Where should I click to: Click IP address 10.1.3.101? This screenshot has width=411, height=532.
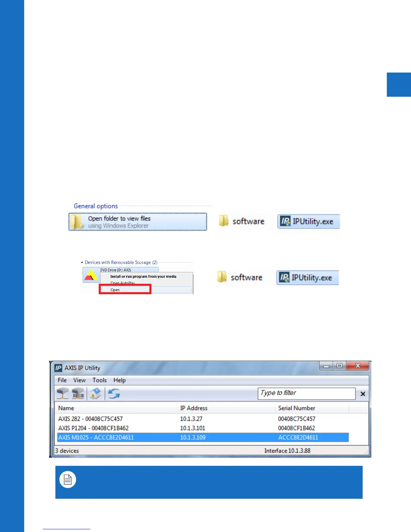tap(192, 428)
